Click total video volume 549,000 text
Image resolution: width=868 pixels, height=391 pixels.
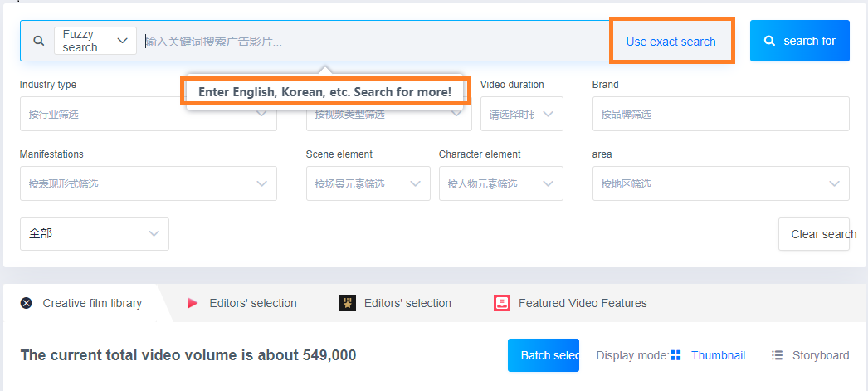point(188,355)
